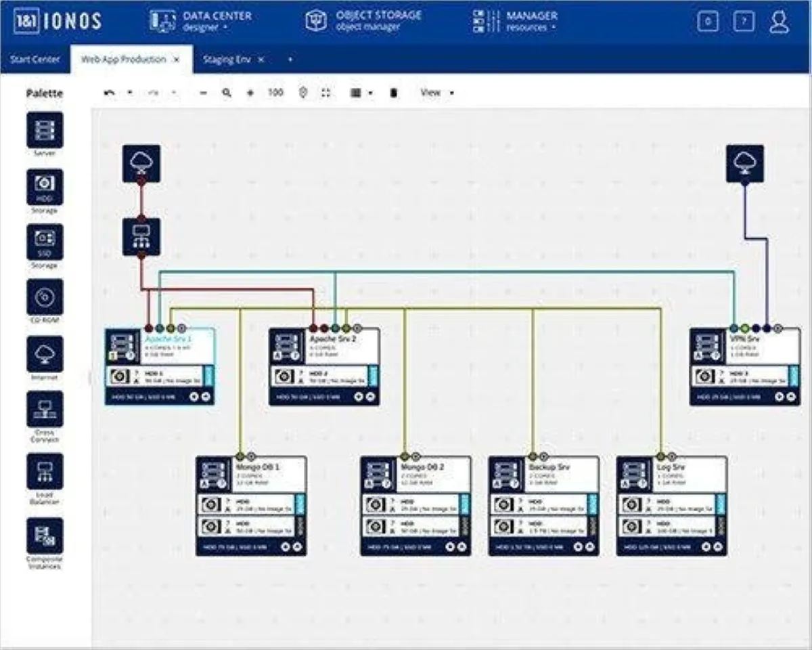812x650 pixels.
Task: Open the help question mark icon
Action: [744, 22]
